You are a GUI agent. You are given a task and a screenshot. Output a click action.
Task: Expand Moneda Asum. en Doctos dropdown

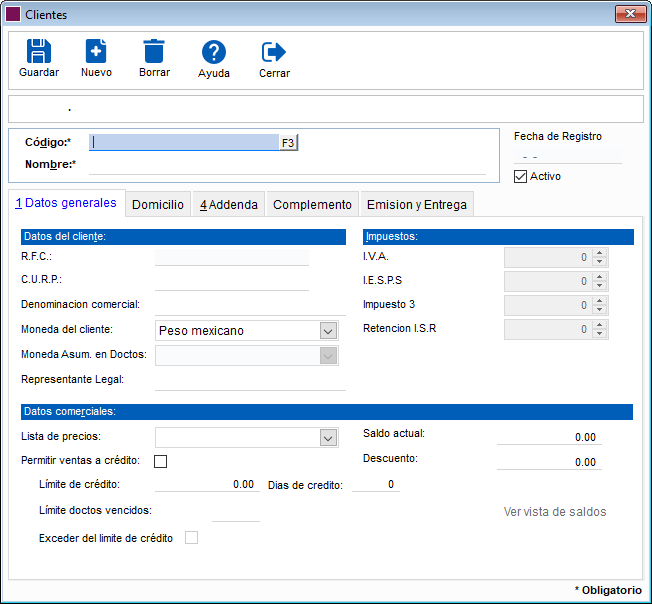(327, 355)
